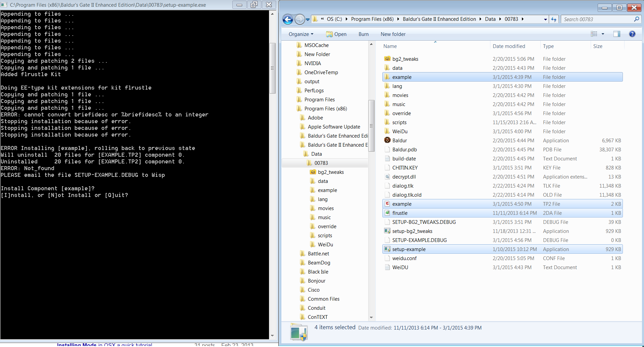The width and height of the screenshot is (644, 347).
Task: Click the Burn toolbar button
Action: (363, 34)
